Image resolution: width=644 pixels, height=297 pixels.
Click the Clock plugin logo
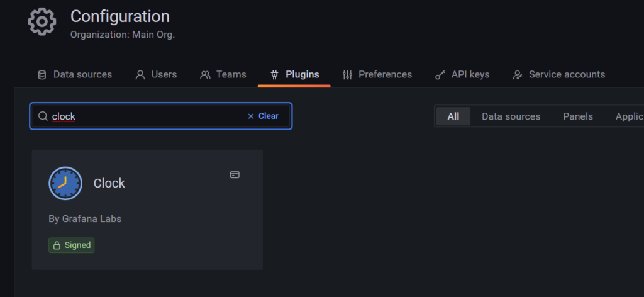tap(65, 183)
